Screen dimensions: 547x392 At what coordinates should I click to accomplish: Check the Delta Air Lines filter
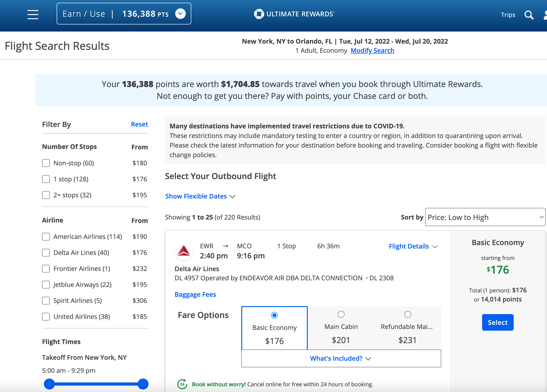(46, 253)
